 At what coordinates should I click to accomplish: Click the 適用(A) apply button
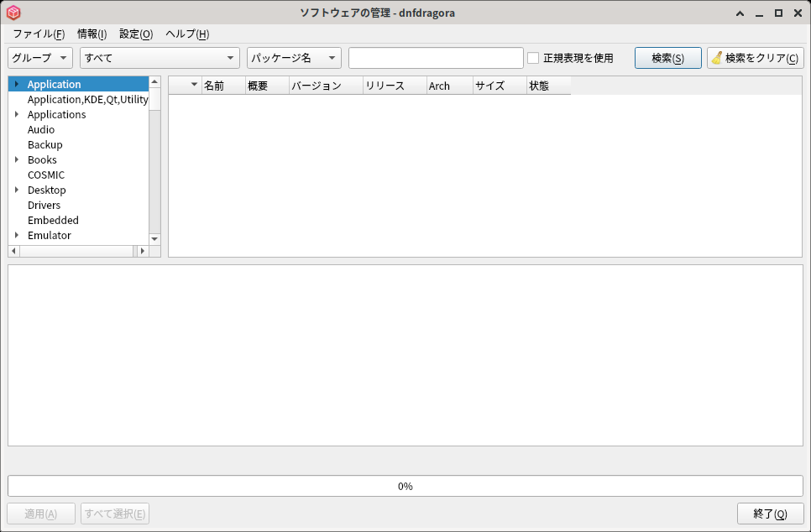point(41,514)
